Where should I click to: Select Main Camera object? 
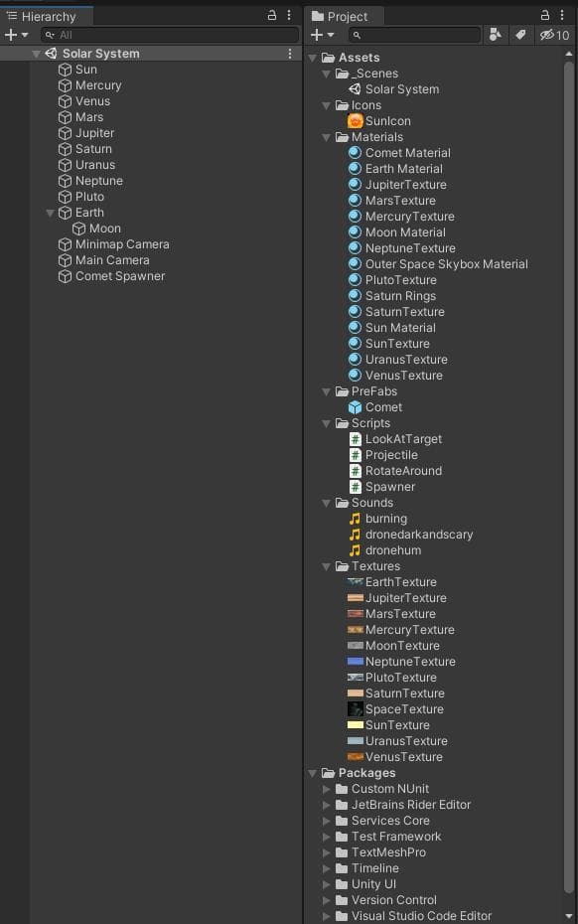coord(112,260)
